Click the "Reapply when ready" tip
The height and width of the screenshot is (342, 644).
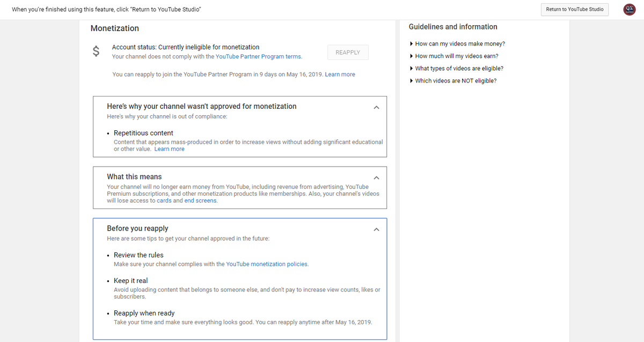coord(144,314)
